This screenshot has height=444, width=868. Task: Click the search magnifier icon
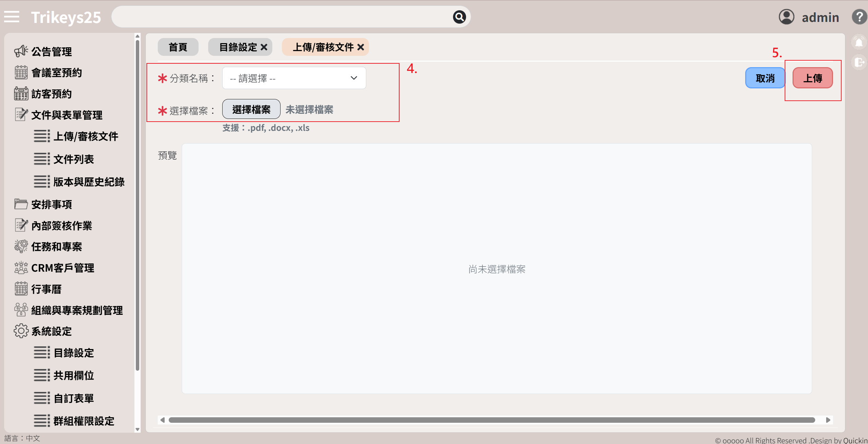(x=459, y=17)
